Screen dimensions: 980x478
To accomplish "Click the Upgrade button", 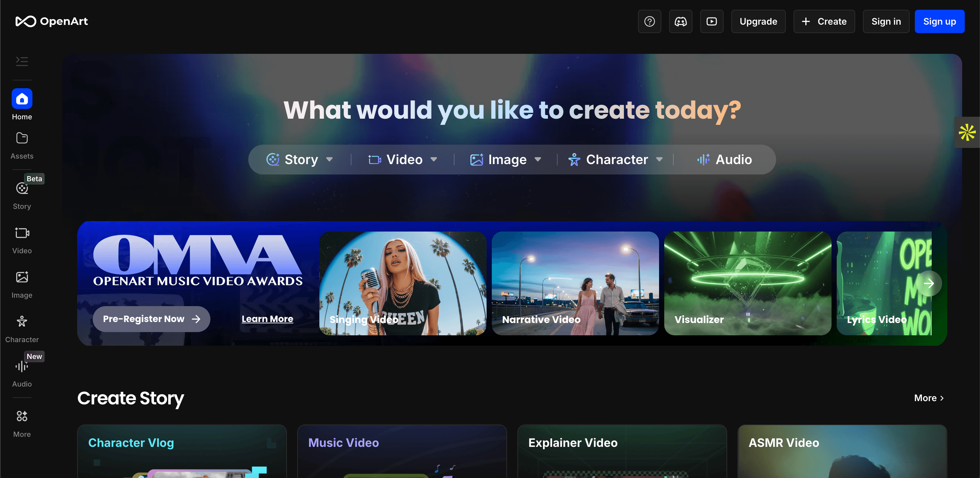I will point(758,21).
